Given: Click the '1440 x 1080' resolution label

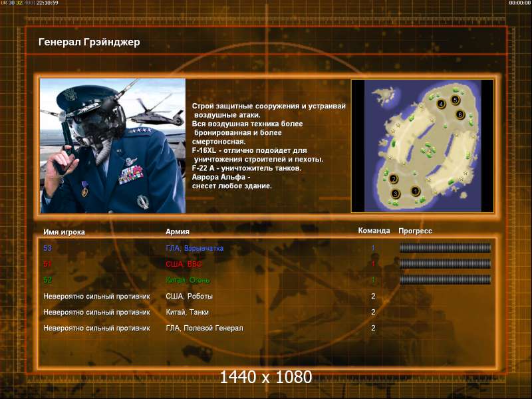Looking at the screenshot, I should tap(265, 377).
